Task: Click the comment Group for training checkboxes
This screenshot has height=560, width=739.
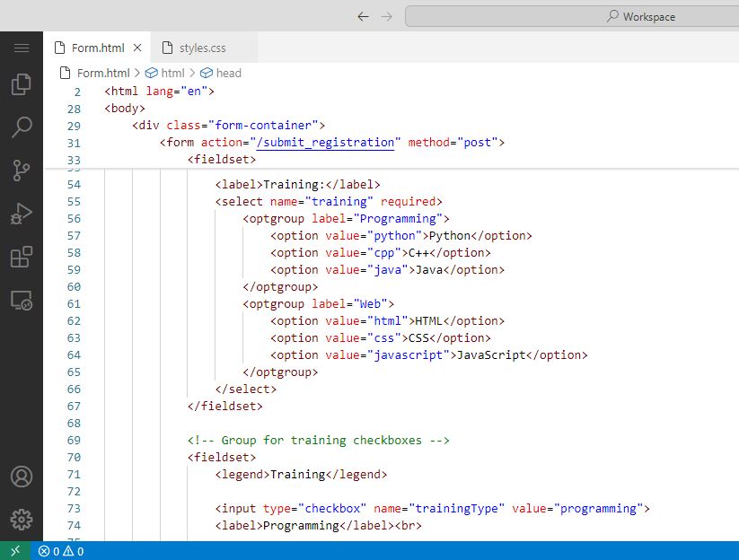Action: point(318,441)
